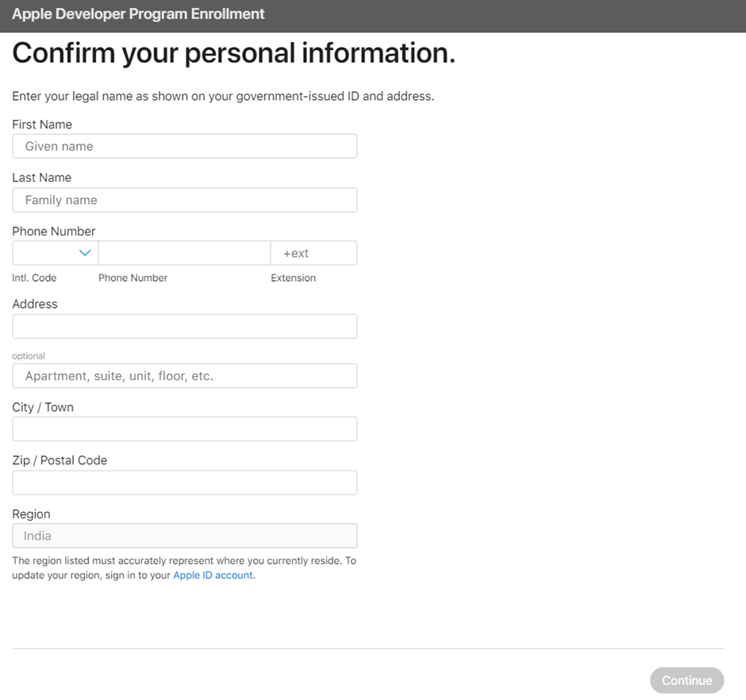The height and width of the screenshot is (700, 746).
Task: Click the Zip / Postal Code label
Action: click(60, 460)
